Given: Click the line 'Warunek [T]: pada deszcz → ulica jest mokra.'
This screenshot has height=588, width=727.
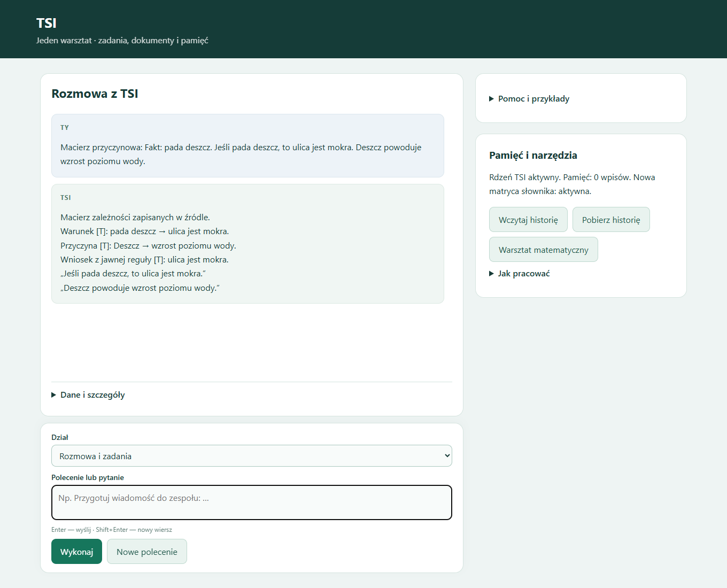Looking at the screenshot, I should click(x=145, y=231).
